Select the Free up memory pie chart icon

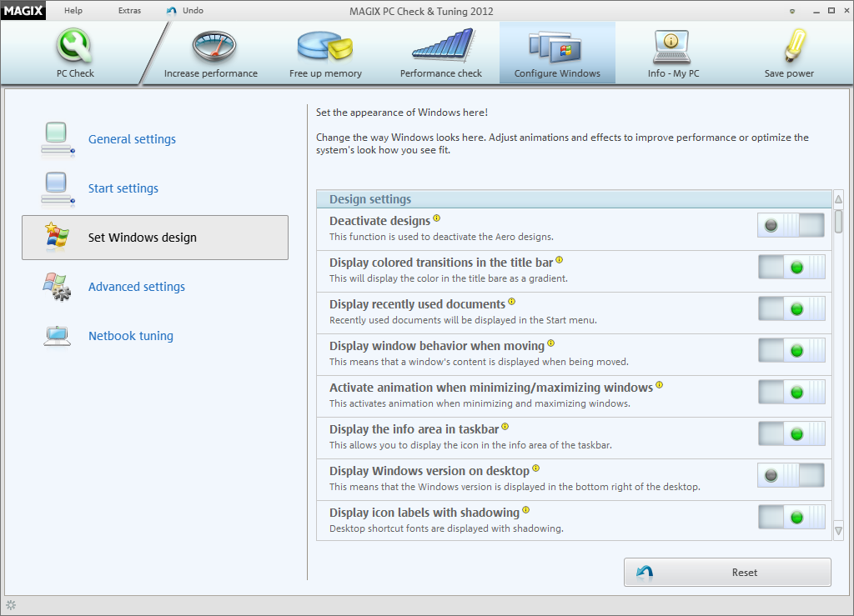click(x=325, y=46)
